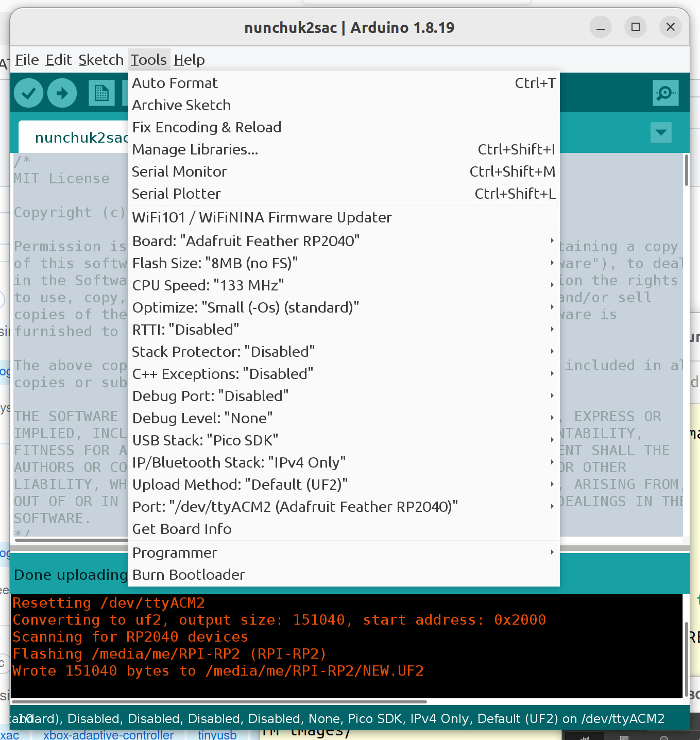
Task: Click 'Scanning for RP2040 devices' console line
Action: pyautogui.click(x=130, y=636)
